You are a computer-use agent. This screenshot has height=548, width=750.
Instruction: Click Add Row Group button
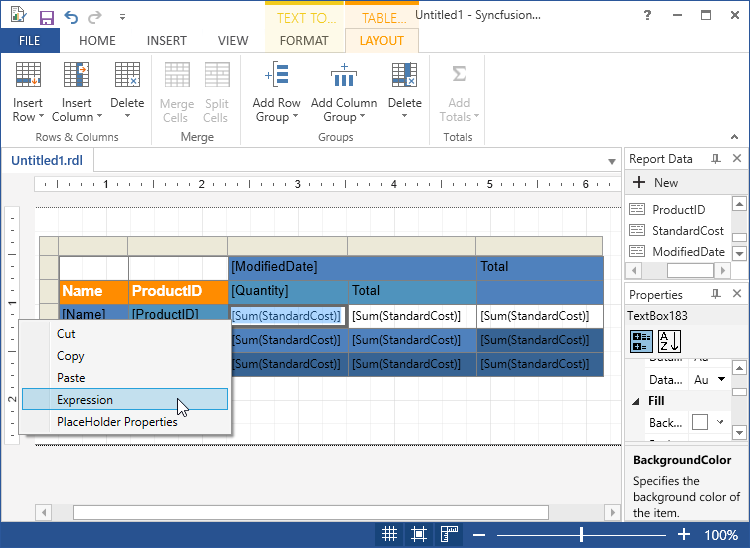coord(276,96)
